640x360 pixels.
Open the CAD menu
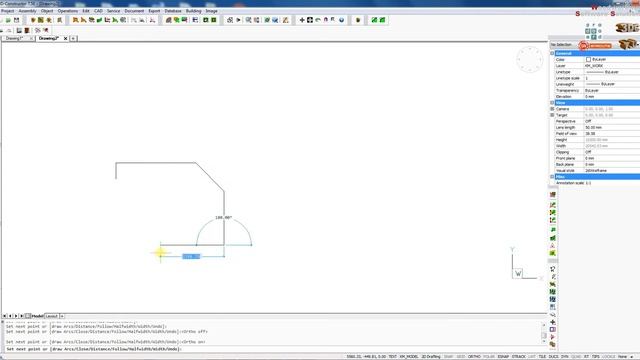click(98, 11)
